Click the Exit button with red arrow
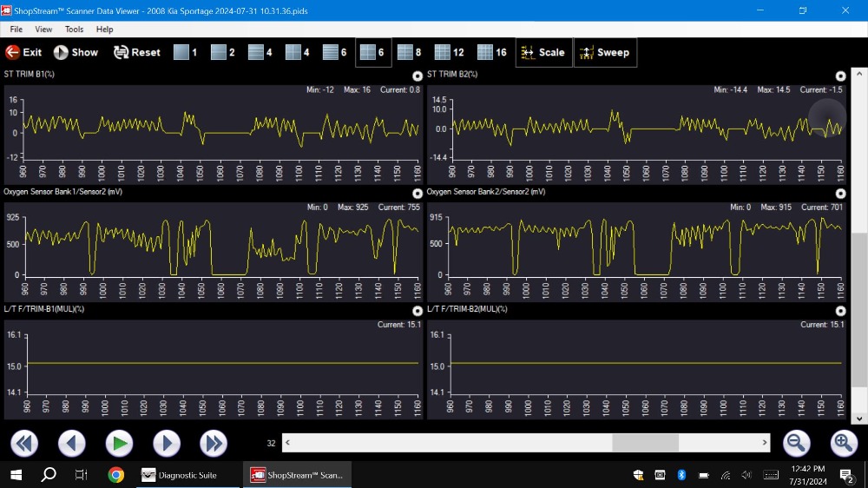The height and width of the screenshot is (488, 868). pos(23,52)
